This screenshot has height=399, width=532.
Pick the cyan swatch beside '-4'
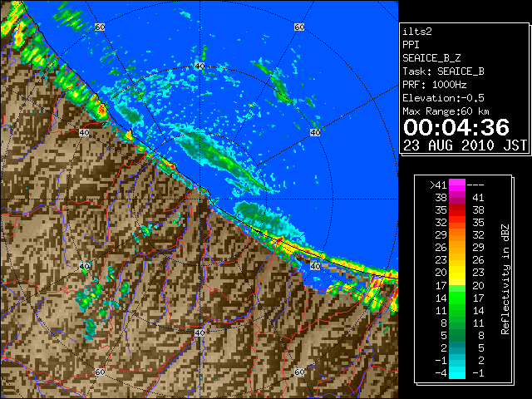[457, 373]
